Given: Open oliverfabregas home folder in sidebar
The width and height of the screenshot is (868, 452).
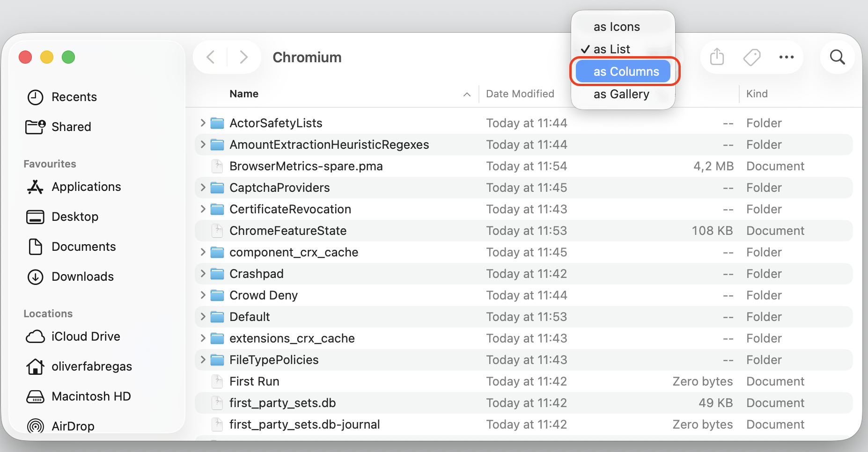Looking at the screenshot, I should (79, 366).
